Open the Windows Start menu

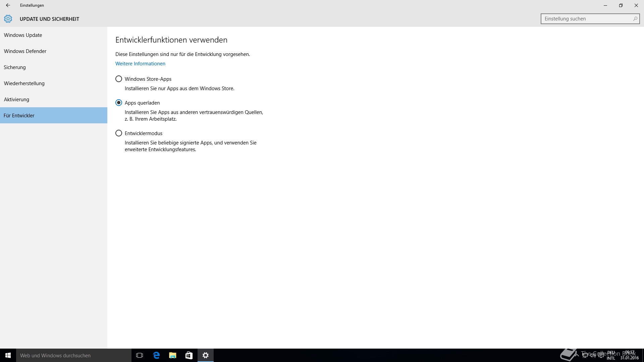8,355
